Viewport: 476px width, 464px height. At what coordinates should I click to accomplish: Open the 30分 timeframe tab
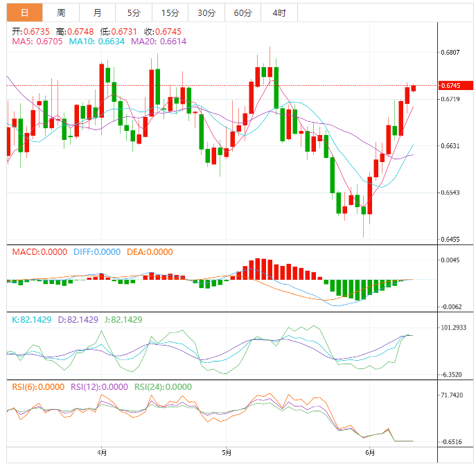[x=206, y=12]
